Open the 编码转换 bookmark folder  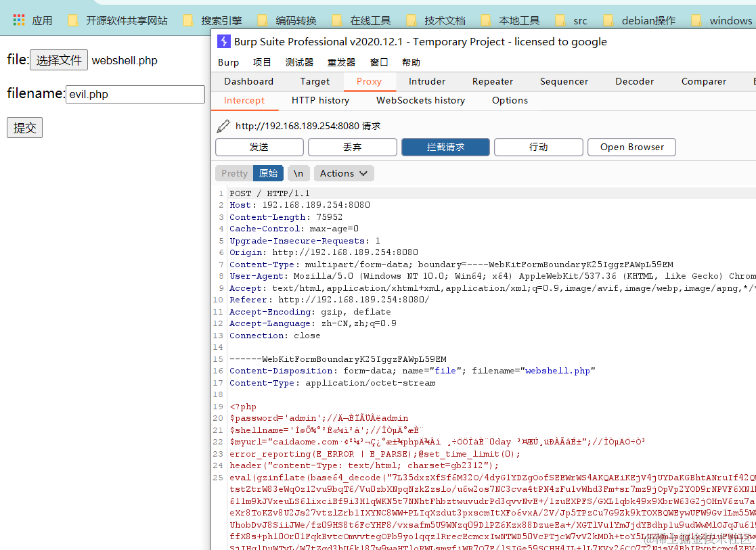(x=288, y=20)
